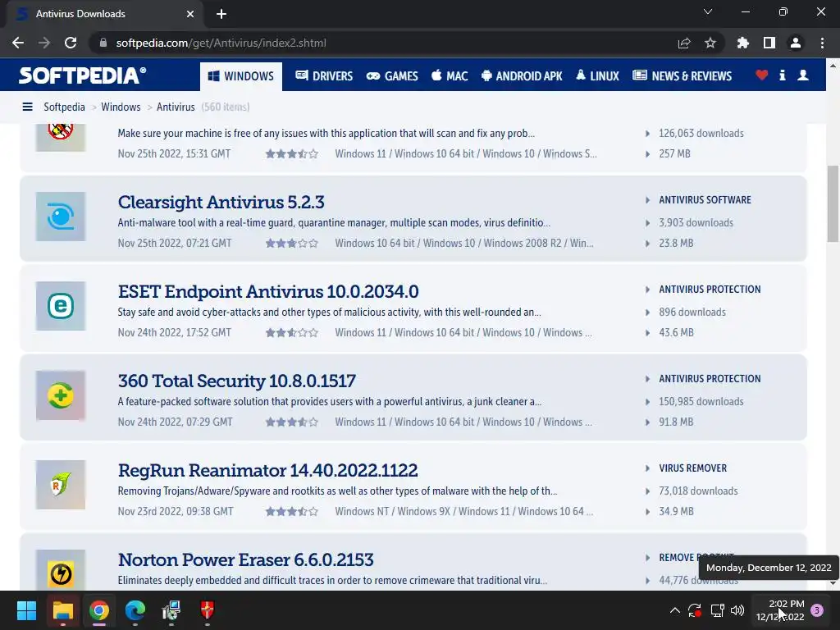Click the '150,985 downloads' text
This screenshot has width=840, height=630.
pyautogui.click(x=701, y=402)
